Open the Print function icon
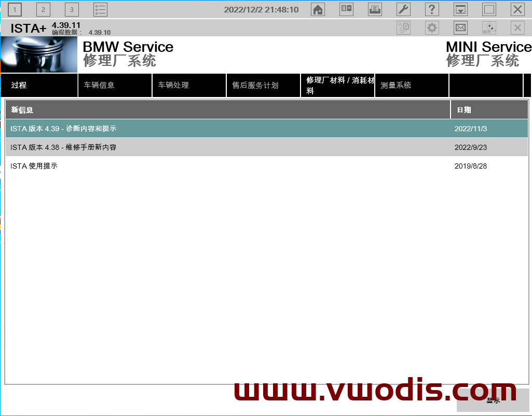This screenshot has height=416, width=532. click(375, 9)
